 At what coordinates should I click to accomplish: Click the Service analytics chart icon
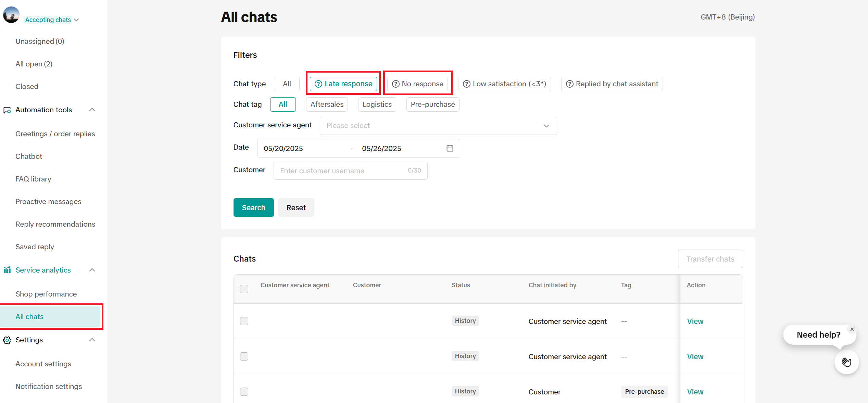(7, 270)
